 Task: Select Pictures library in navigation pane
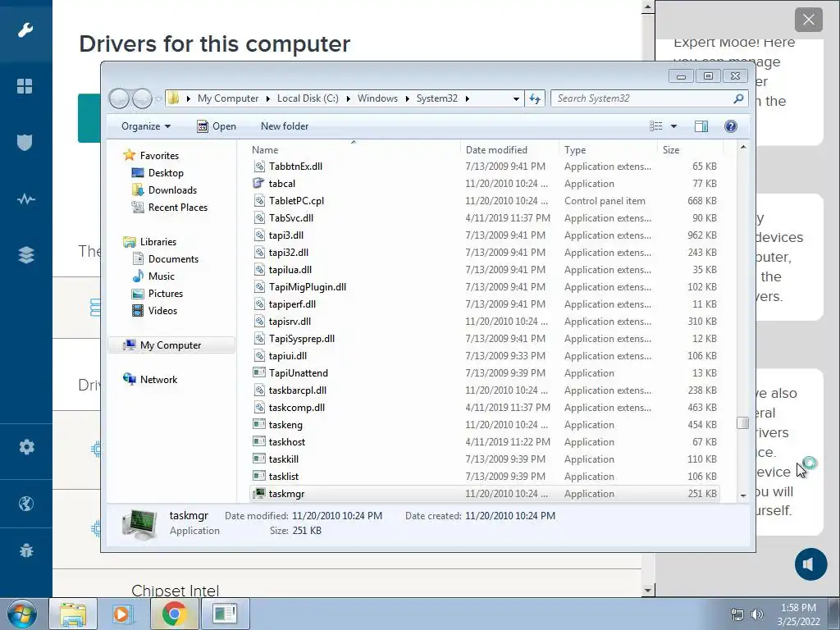pyautogui.click(x=165, y=294)
